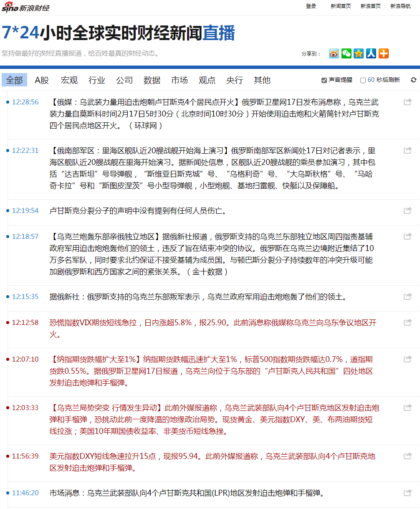Share the page to Qzone star icon
Screen dimensions: 420x509
[x=359, y=53]
